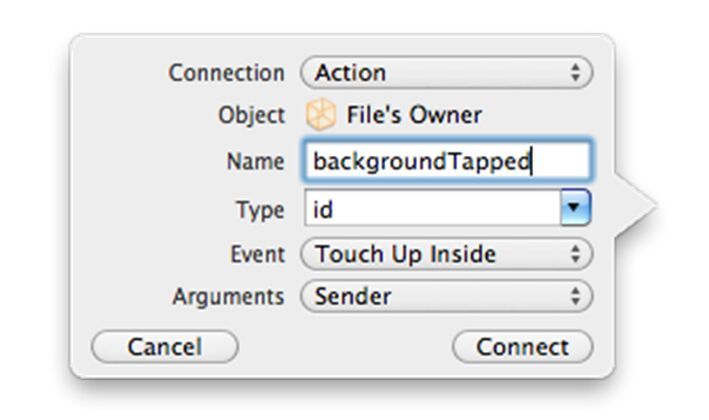Click the Arguments popup's up-down arrows

pyautogui.click(x=575, y=296)
